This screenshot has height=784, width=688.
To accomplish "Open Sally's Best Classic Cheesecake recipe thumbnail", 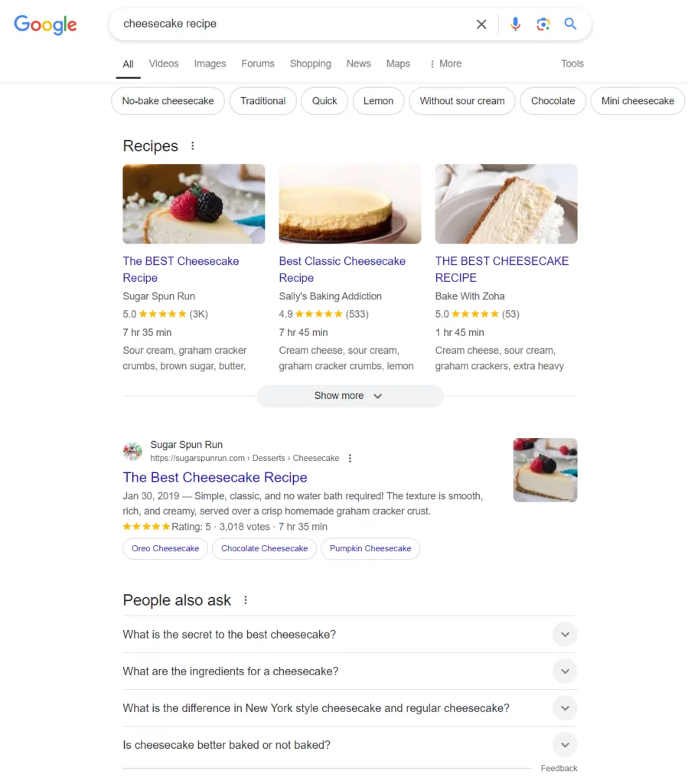I will [350, 204].
